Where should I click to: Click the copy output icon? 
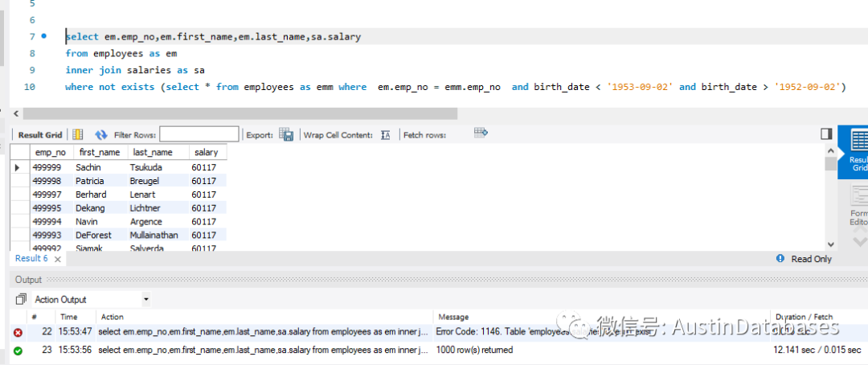tap(20, 300)
